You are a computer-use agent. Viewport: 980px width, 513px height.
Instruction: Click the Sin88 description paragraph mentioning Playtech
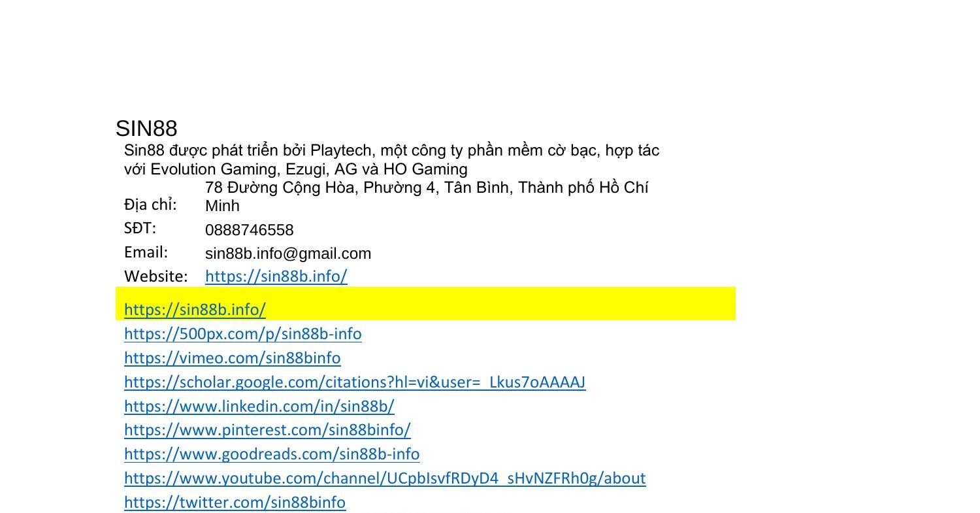391,151
